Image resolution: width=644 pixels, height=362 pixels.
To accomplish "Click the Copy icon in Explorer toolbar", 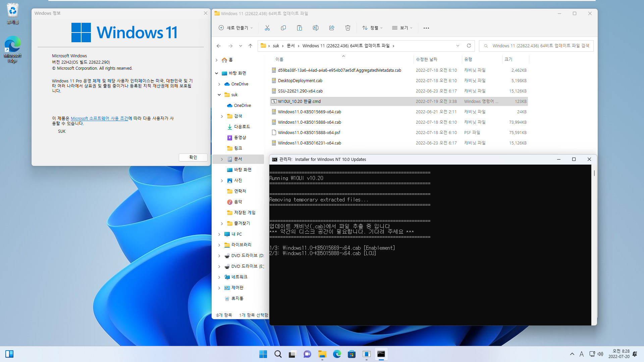I will pyautogui.click(x=283, y=28).
